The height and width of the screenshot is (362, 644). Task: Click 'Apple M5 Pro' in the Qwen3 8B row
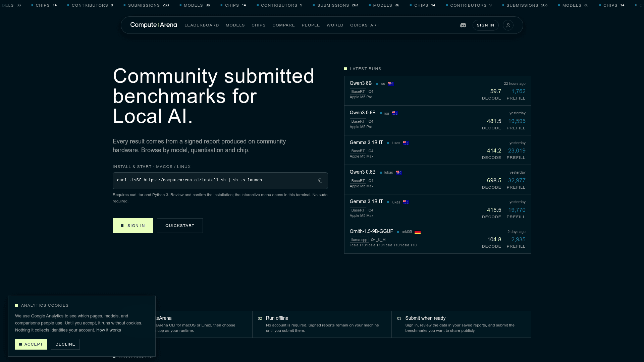pos(361,97)
